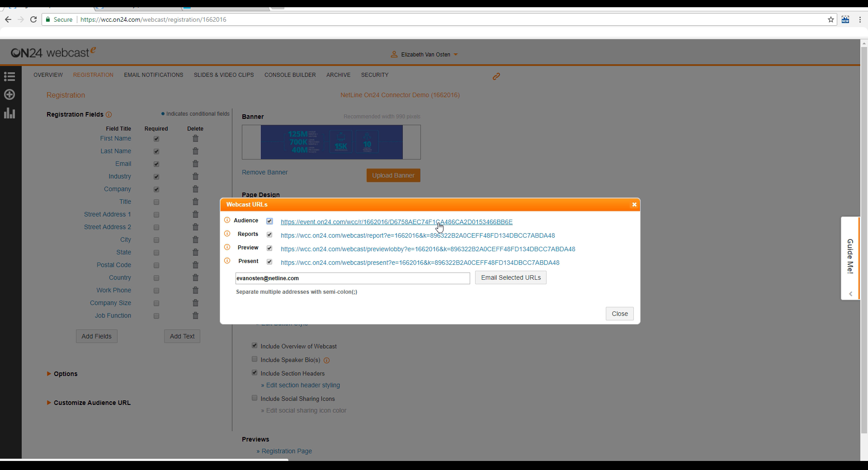868x470 pixels.
Task: Collapse the Guide Me panel arrow
Action: [x=850, y=294]
